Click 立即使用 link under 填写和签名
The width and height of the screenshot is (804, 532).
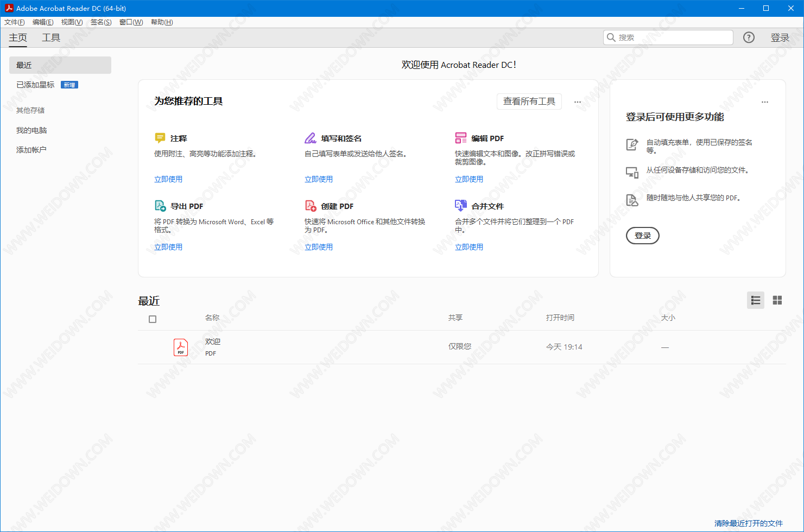[319, 179]
